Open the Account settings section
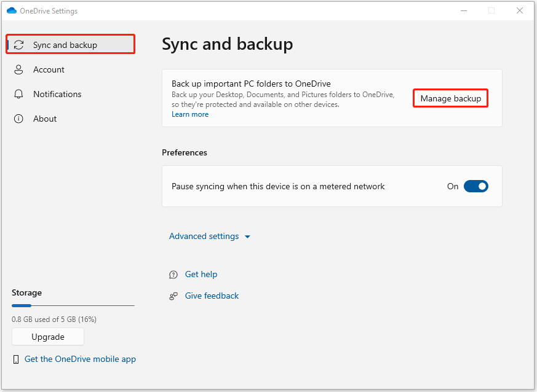The height and width of the screenshot is (392, 537). click(x=71, y=69)
